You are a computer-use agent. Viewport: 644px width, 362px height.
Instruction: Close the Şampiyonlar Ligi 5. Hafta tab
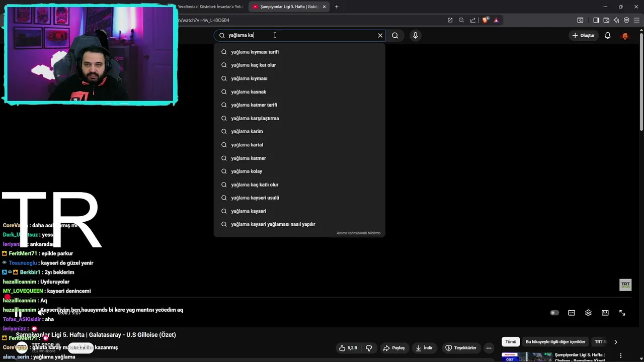coord(324,7)
